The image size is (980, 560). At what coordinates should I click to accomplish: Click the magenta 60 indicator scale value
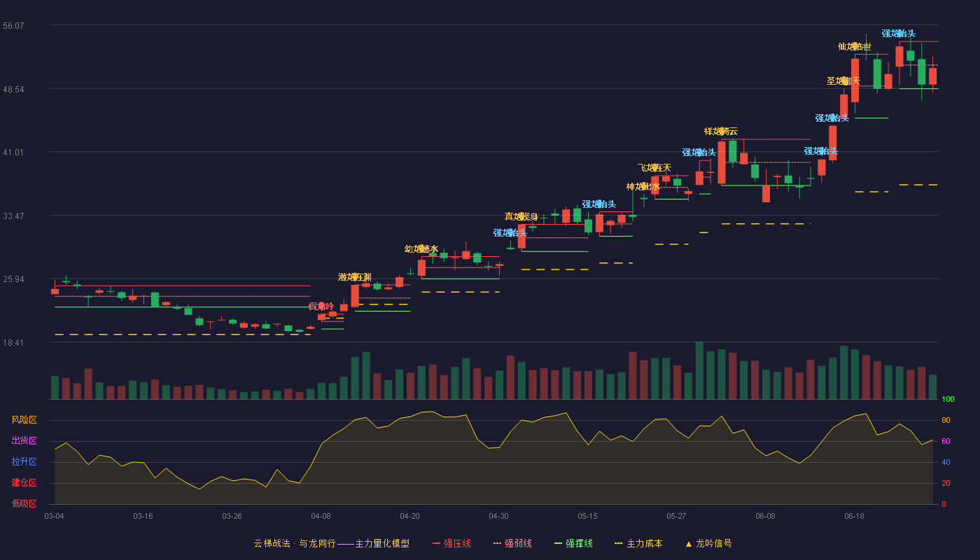point(946,442)
